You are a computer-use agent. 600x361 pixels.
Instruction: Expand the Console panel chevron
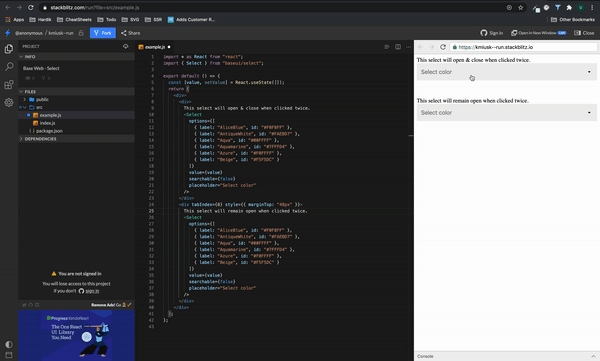(593, 356)
